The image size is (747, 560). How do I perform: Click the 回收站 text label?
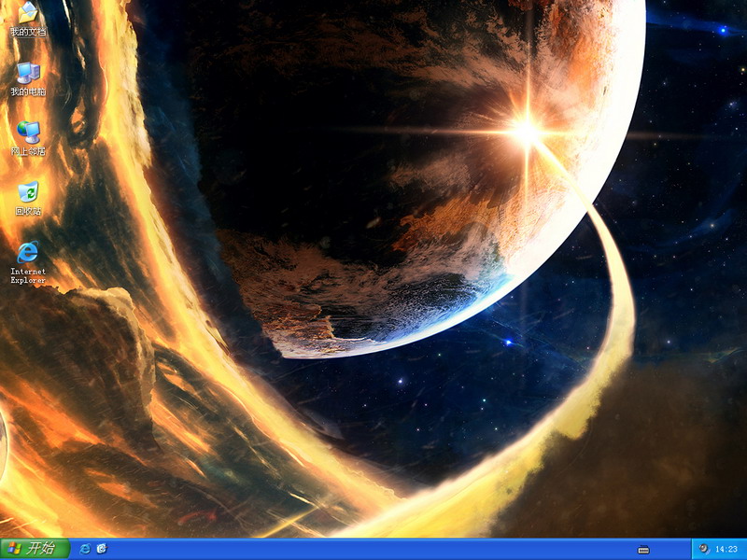tap(28, 211)
